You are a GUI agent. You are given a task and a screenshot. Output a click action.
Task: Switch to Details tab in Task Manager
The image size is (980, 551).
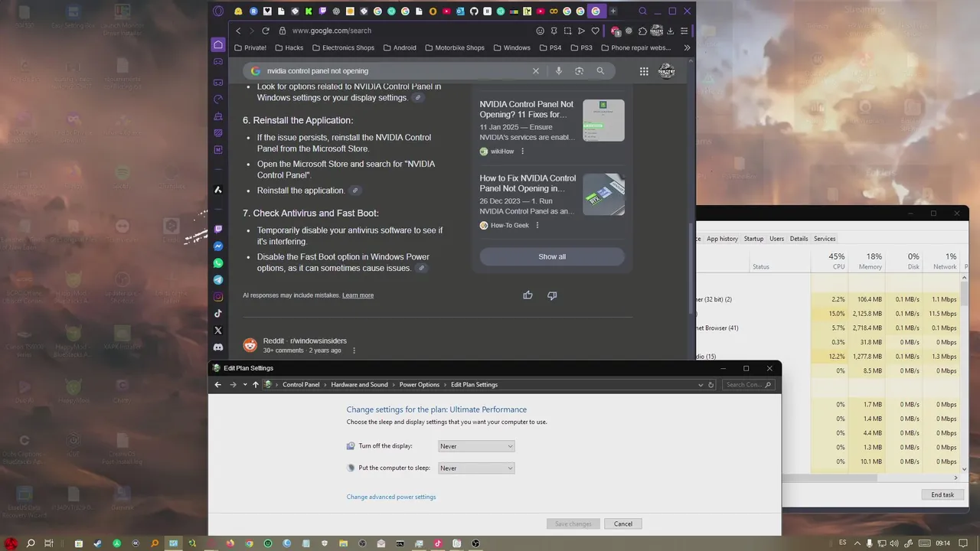click(x=799, y=239)
